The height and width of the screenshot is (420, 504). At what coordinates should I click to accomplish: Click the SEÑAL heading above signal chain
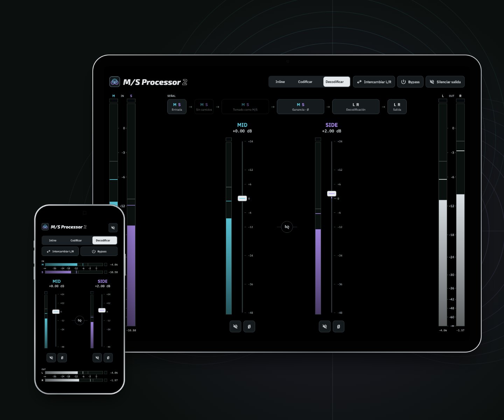coord(171,96)
